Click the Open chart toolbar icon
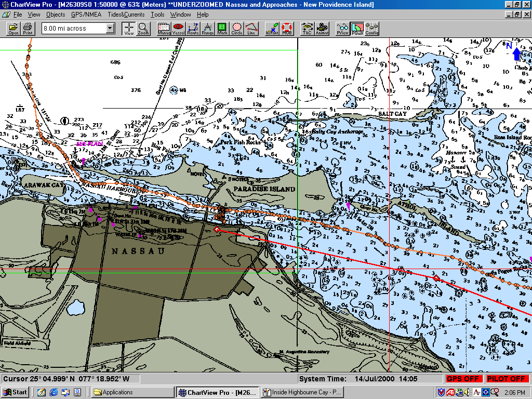 13,29
